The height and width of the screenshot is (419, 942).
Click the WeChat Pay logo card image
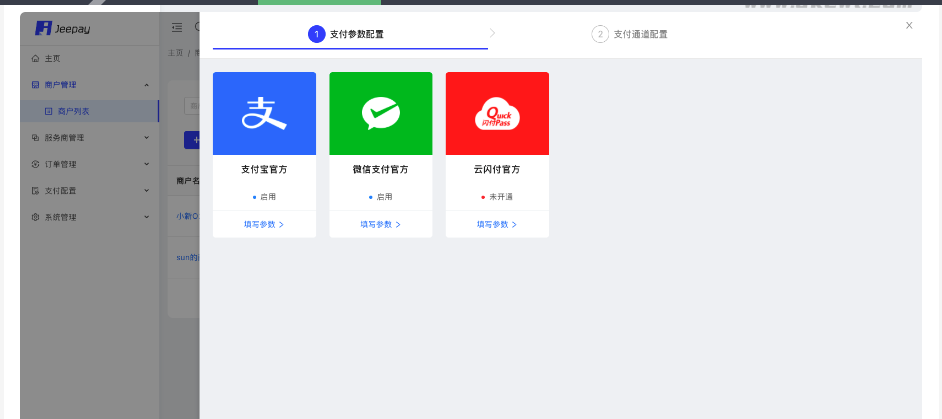pos(381,114)
